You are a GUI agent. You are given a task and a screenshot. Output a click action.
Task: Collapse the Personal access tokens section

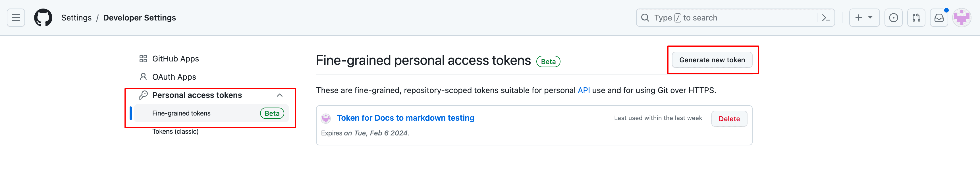coord(280,95)
